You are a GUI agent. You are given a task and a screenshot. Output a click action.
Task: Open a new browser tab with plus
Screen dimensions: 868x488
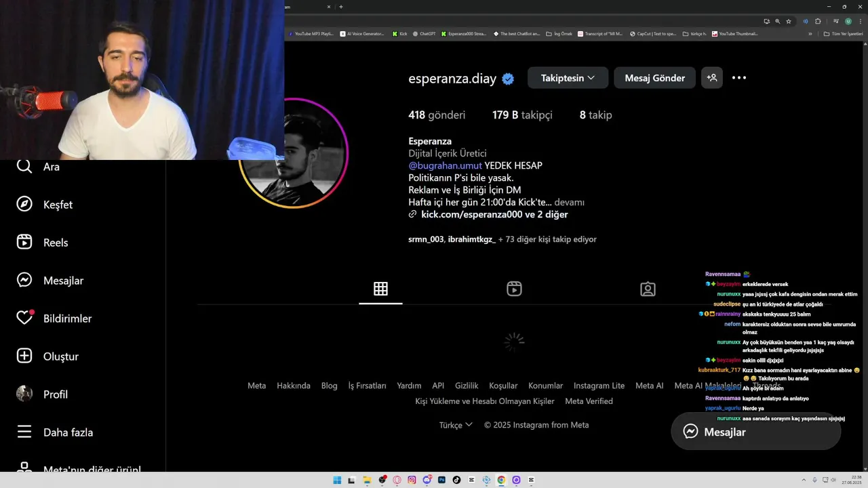[x=341, y=7]
